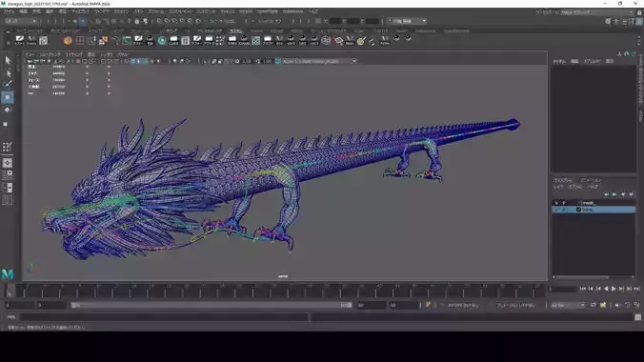
Task: Click the grid shelf icon beside the orange sphere
Action: 80,40
